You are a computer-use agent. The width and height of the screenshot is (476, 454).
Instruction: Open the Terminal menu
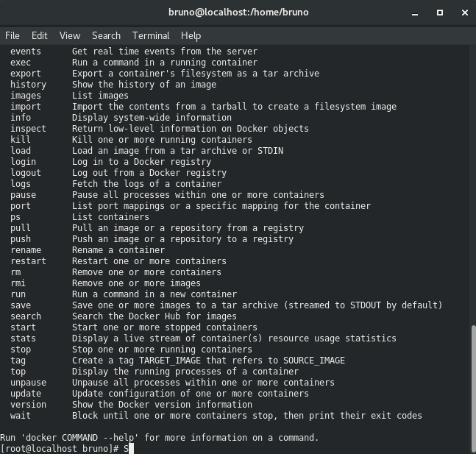point(151,35)
